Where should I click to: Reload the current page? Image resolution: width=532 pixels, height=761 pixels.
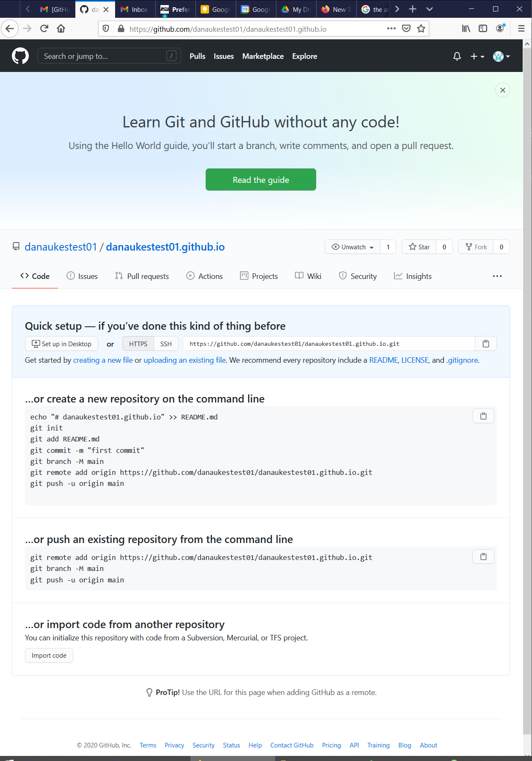tap(44, 29)
